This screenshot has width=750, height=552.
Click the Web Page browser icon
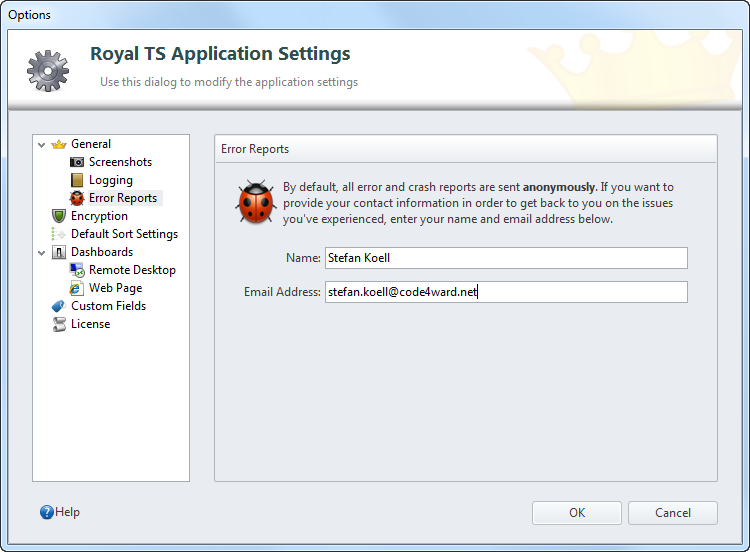76,288
